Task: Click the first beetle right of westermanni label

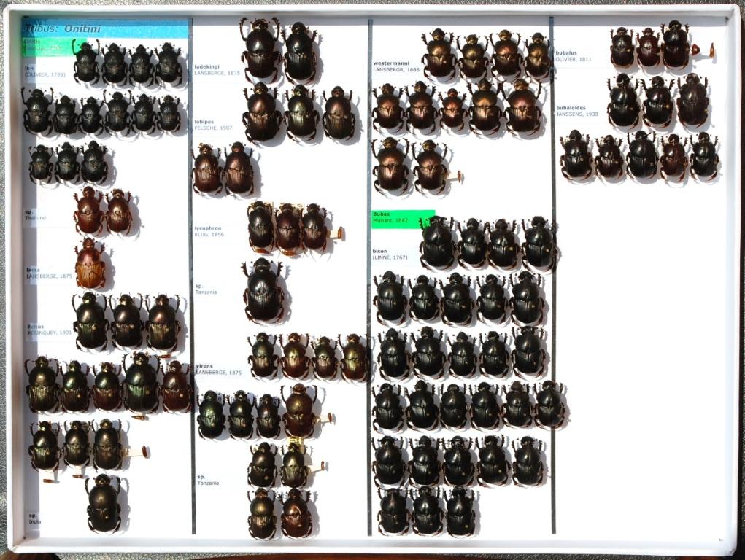Action: [438, 54]
